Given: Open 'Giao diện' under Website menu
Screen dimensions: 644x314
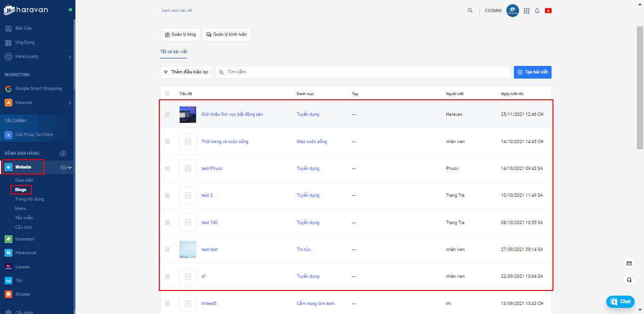Looking at the screenshot, I should [x=24, y=180].
